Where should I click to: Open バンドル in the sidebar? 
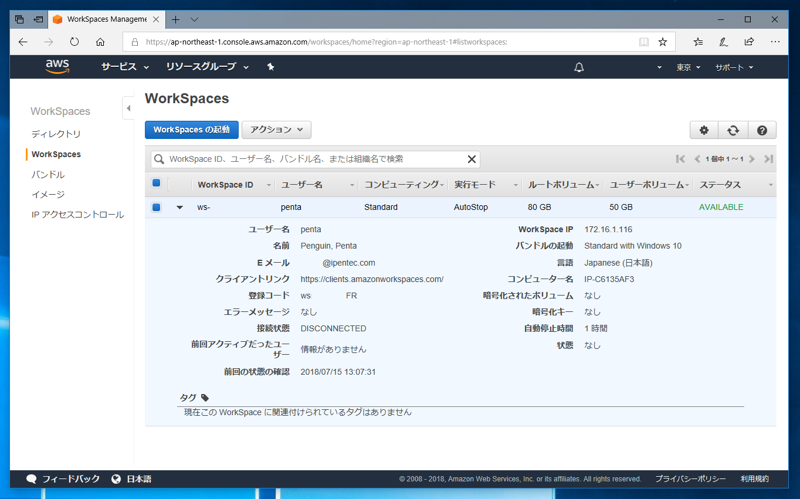[x=48, y=174]
